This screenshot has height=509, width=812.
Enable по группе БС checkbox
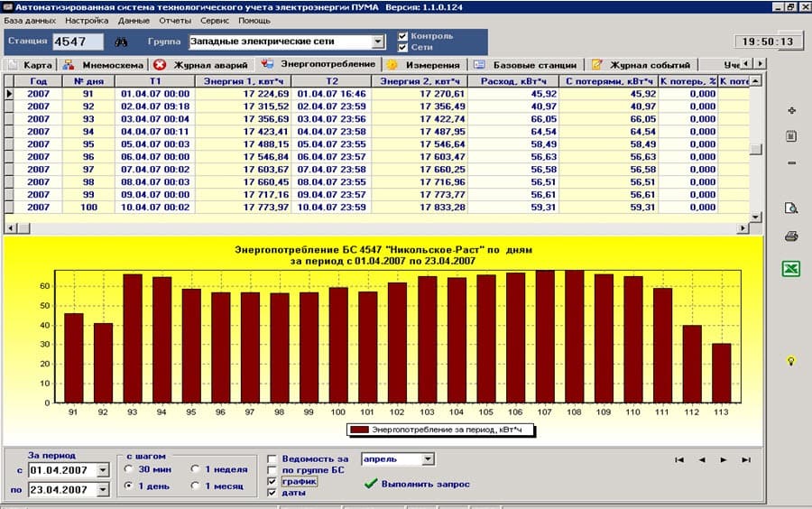coord(272,470)
